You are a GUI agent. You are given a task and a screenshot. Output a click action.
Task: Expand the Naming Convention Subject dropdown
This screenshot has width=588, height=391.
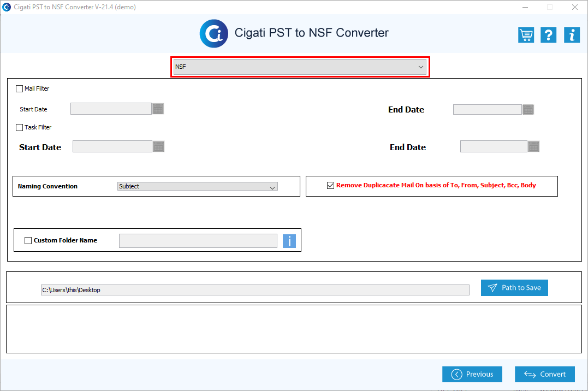pyautogui.click(x=198, y=187)
